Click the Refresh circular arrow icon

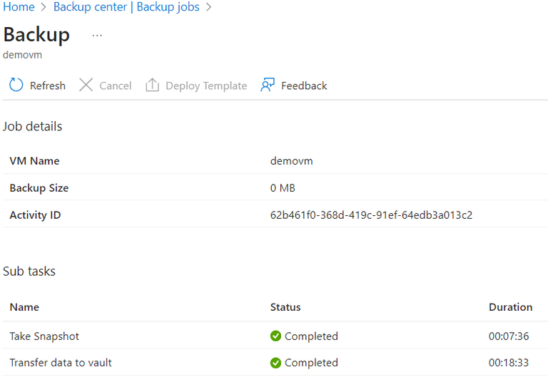16,86
